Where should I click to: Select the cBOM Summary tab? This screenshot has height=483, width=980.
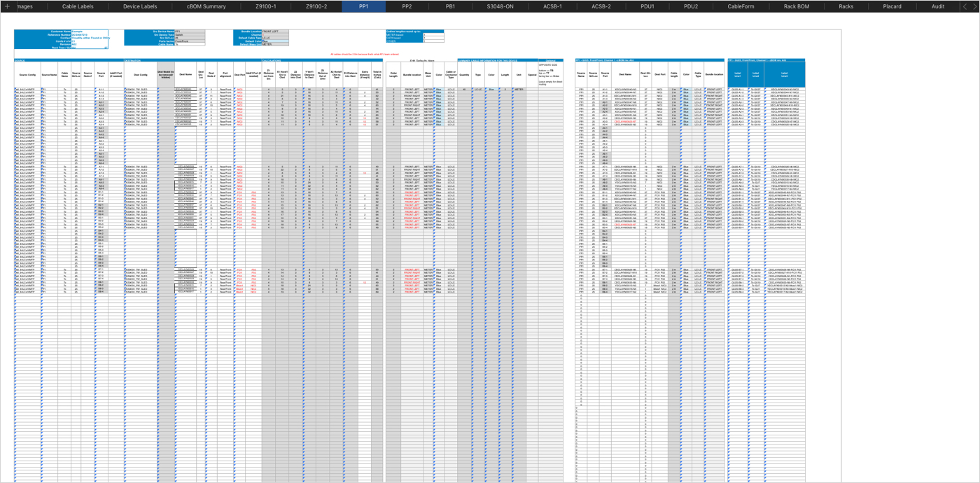[206, 6]
